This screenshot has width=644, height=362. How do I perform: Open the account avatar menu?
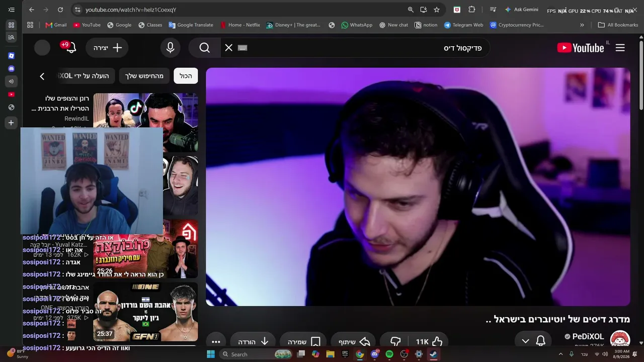click(42, 47)
